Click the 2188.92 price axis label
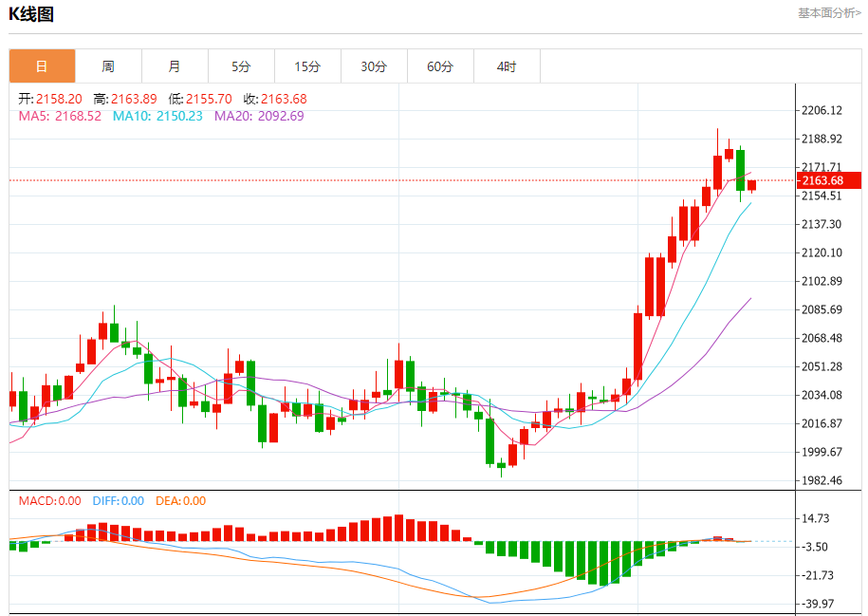Viewport: 868px width, 616px height. pos(822,139)
